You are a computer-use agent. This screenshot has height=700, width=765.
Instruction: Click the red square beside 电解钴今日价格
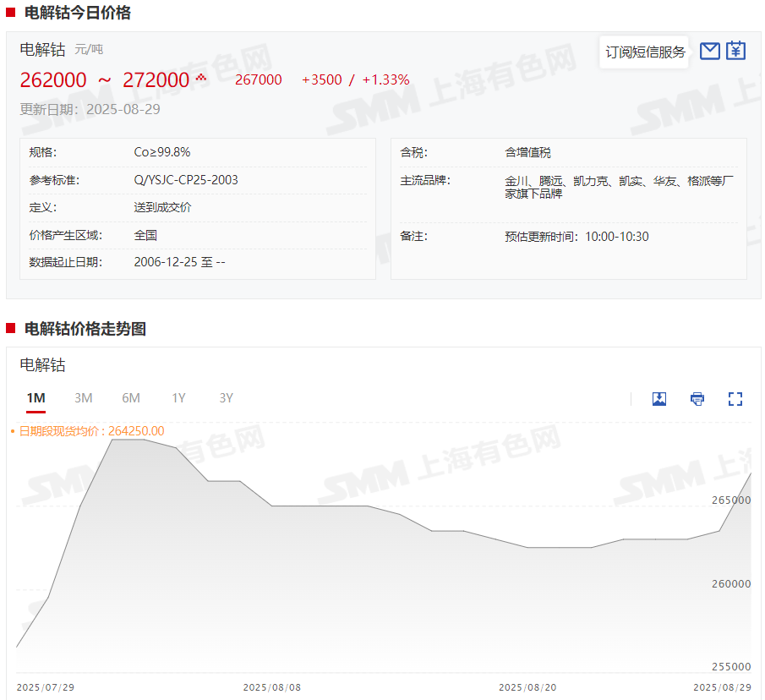[11, 13]
